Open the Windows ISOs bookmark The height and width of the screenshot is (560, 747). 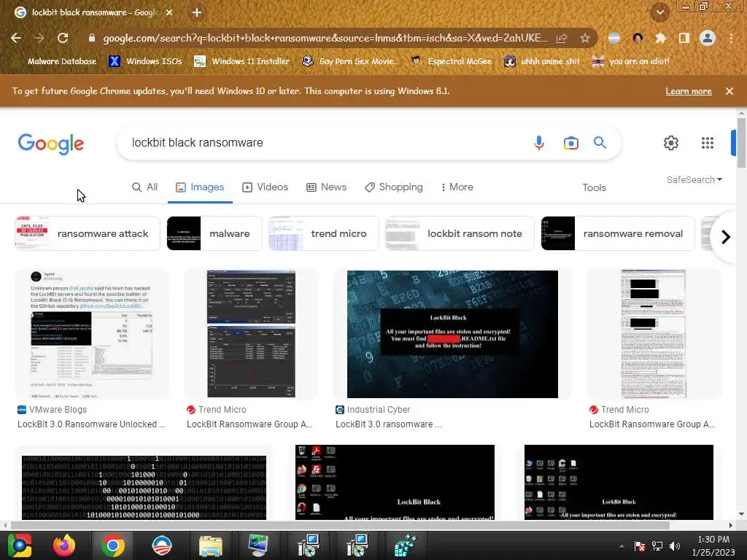click(146, 61)
